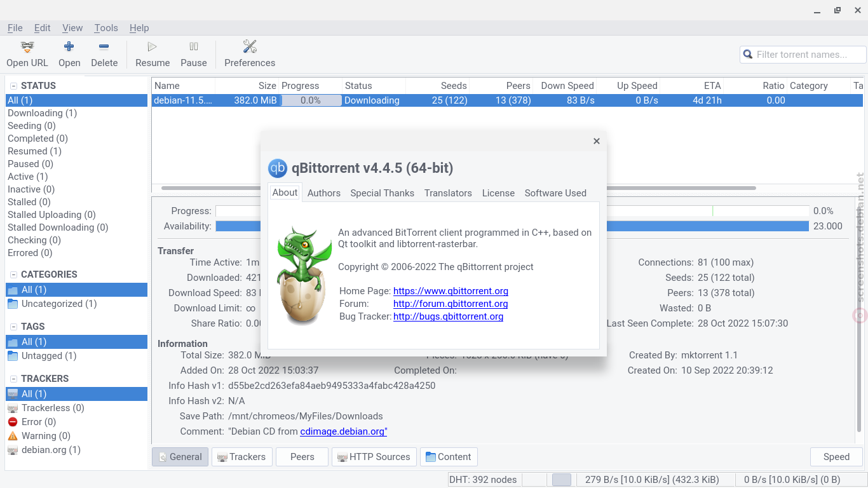Screen dimensions: 868x488
Task: Toggle the CATEGORIES section checkbox
Action: point(13,274)
